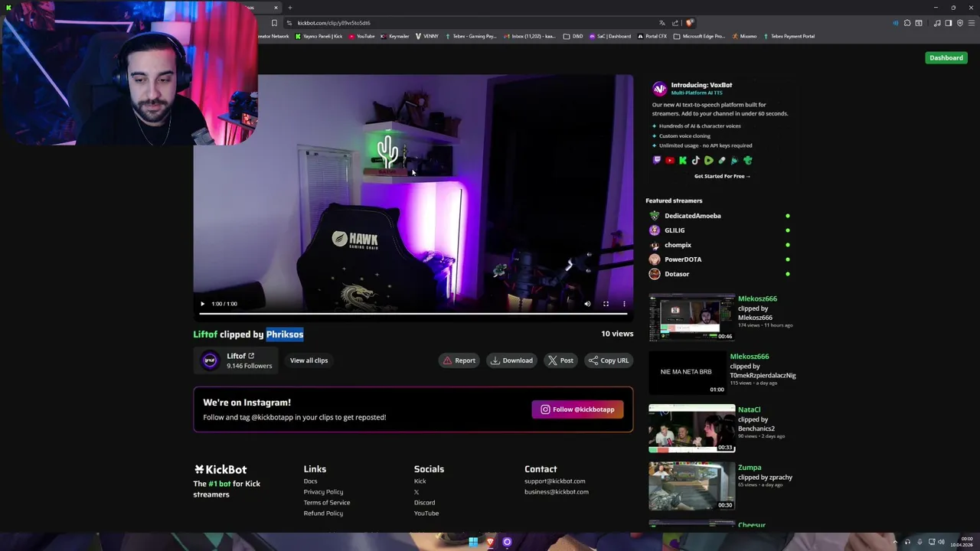Download the clip

(511, 360)
